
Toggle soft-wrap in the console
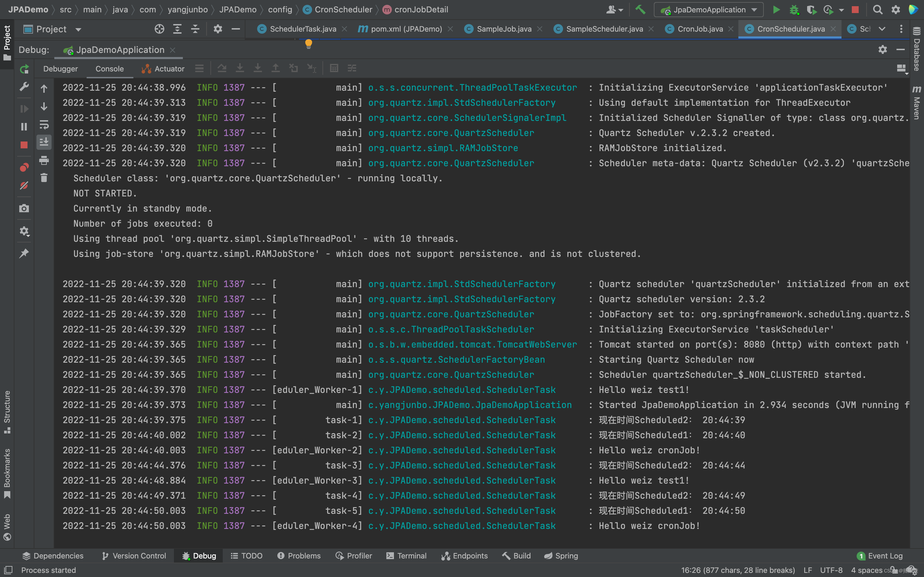tap(44, 124)
